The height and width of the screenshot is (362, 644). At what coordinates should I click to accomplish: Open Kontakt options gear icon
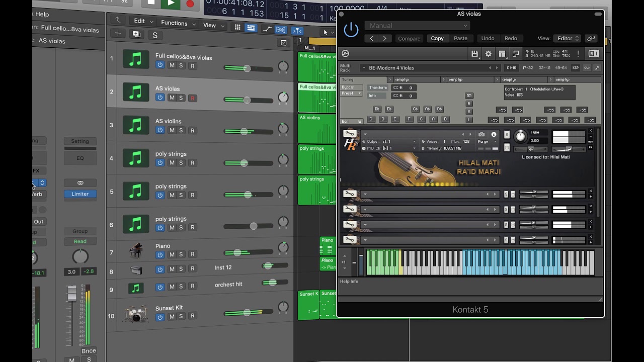pyautogui.click(x=488, y=54)
